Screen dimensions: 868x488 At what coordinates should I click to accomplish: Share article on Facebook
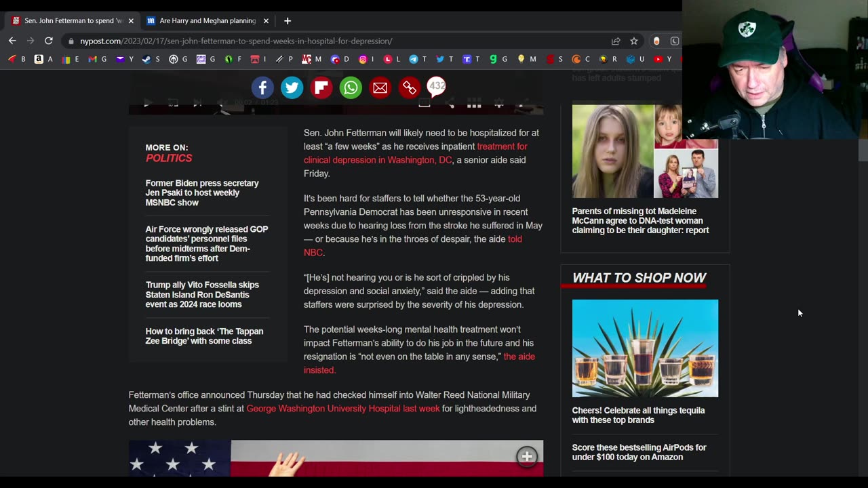[x=262, y=87]
